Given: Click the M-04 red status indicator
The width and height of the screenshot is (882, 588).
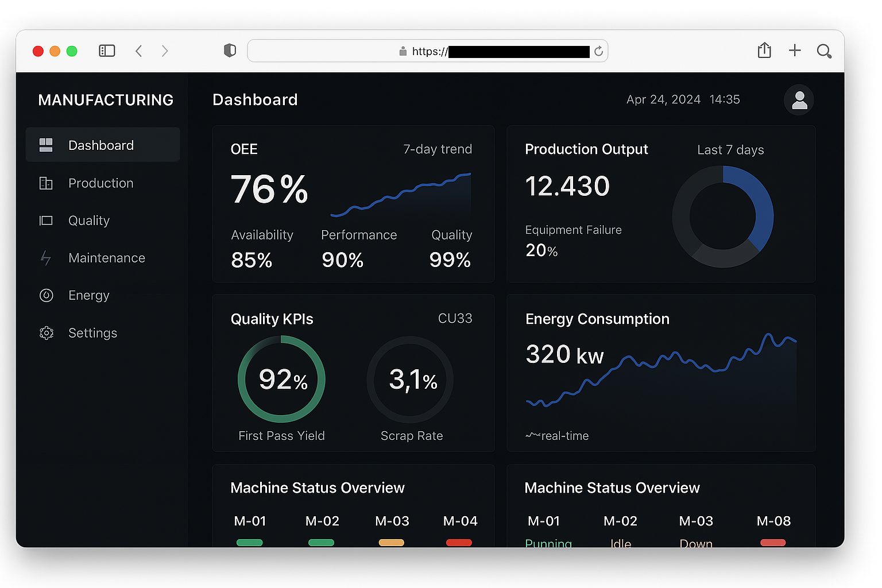Looking at the screenshot, I should (459, 543).
